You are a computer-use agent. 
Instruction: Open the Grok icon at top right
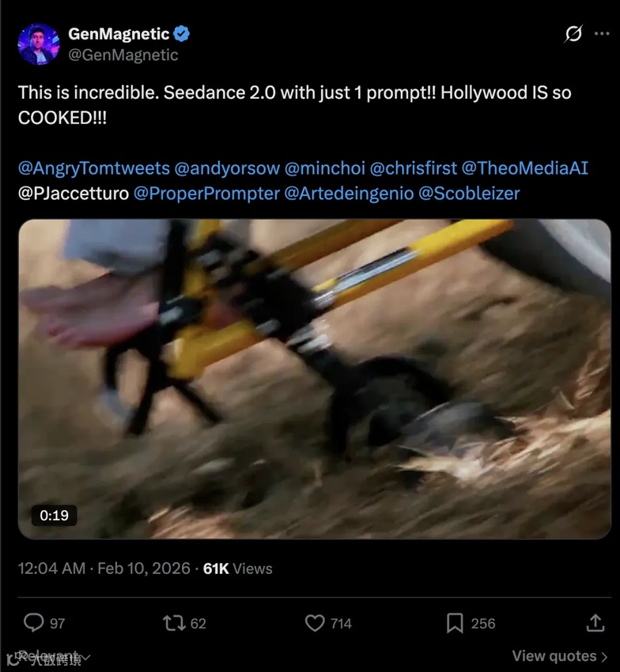pyautogui.click(x=573, y=33)
